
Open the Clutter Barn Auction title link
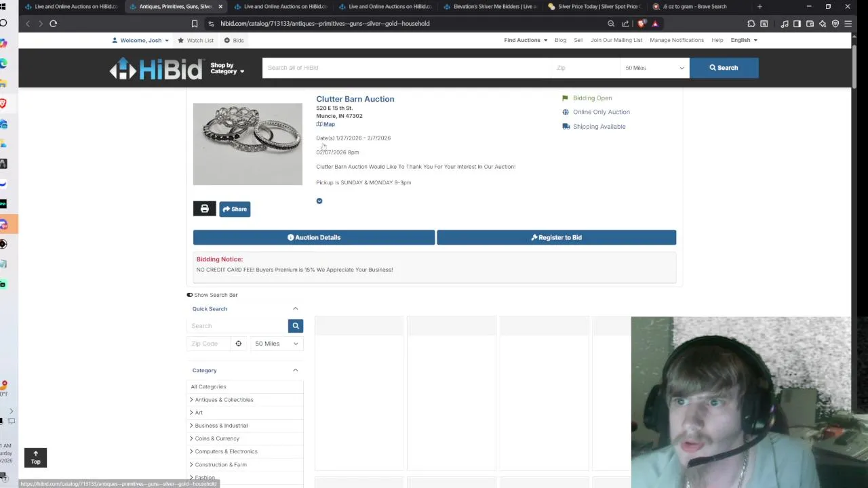[x=355, y=99]
